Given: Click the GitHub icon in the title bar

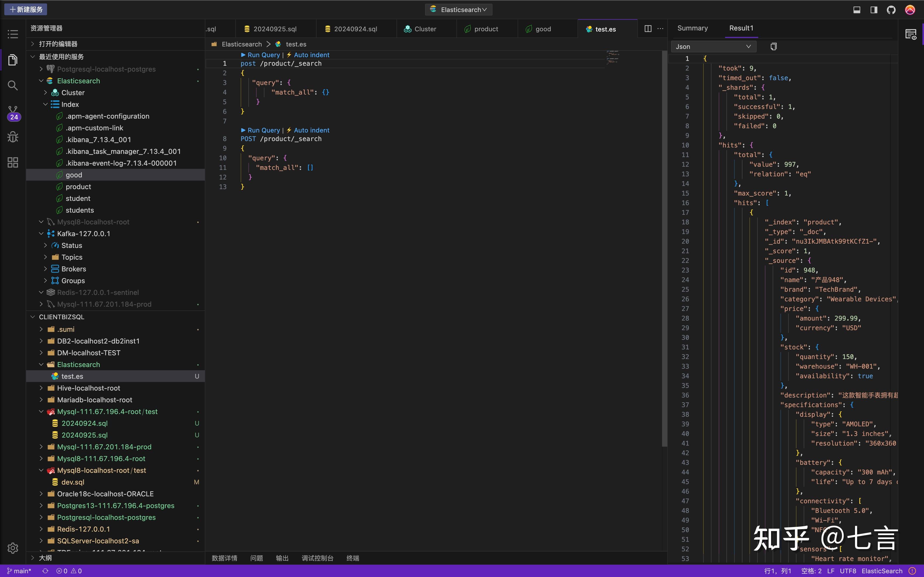Looking at the screenshot, I should (891, 10).
